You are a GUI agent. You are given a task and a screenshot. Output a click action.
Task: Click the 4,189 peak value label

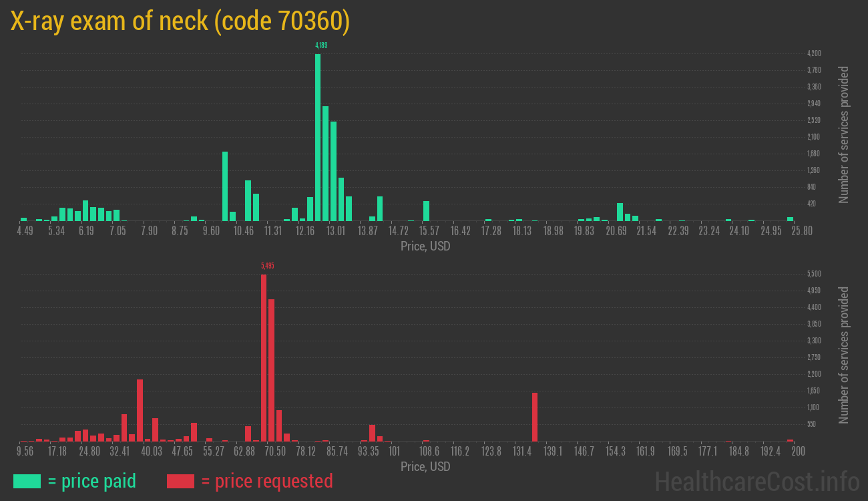click(321, 45)
